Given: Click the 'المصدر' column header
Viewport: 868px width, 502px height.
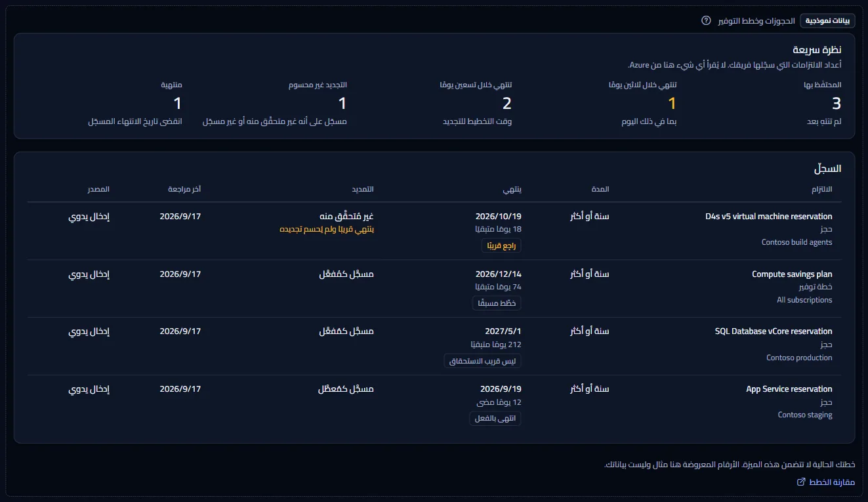Looking at the screenshot, I should 98,190.
